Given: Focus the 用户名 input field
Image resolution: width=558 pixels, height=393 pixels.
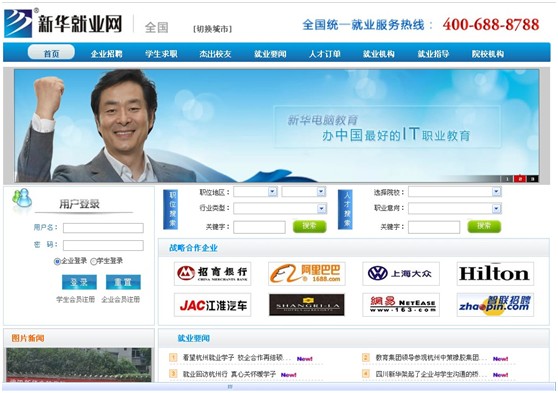Looking at the screenshot, I should (103, 228).
